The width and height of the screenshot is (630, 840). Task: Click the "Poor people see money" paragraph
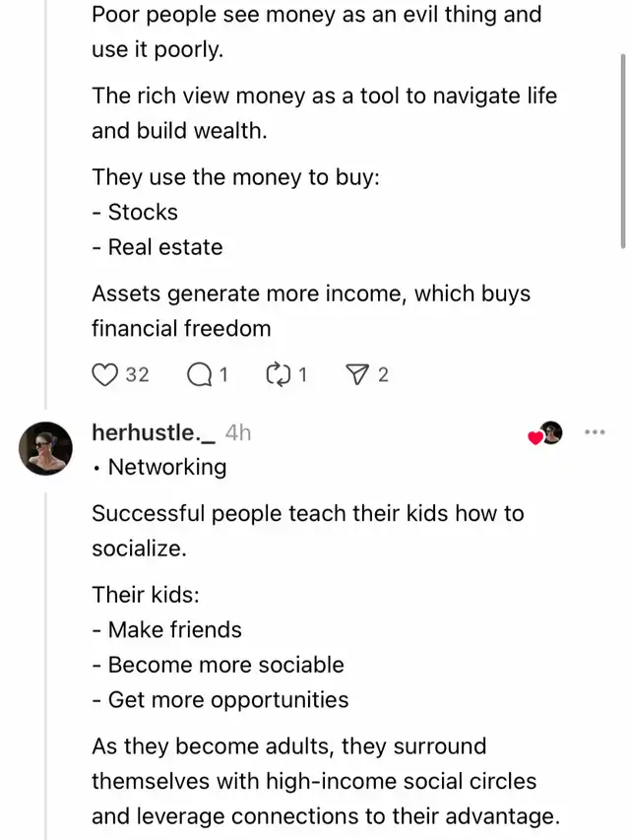(316, 32)
